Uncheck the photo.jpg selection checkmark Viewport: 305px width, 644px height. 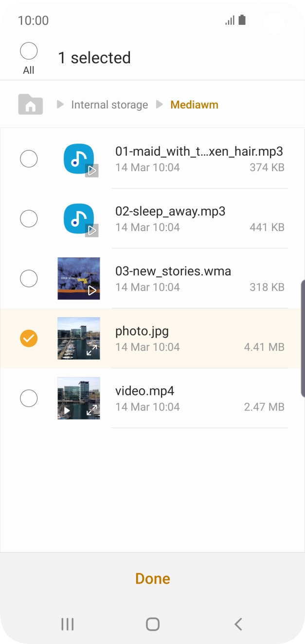point(29,338)
